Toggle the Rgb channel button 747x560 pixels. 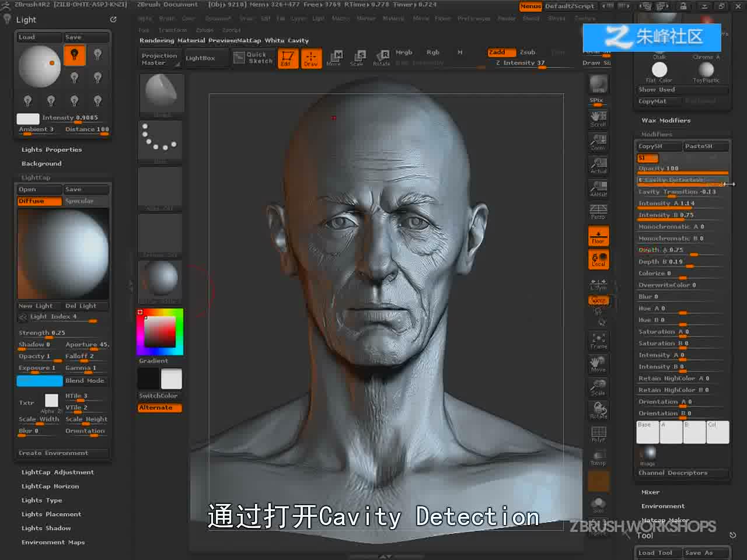[x=433, y=52]
